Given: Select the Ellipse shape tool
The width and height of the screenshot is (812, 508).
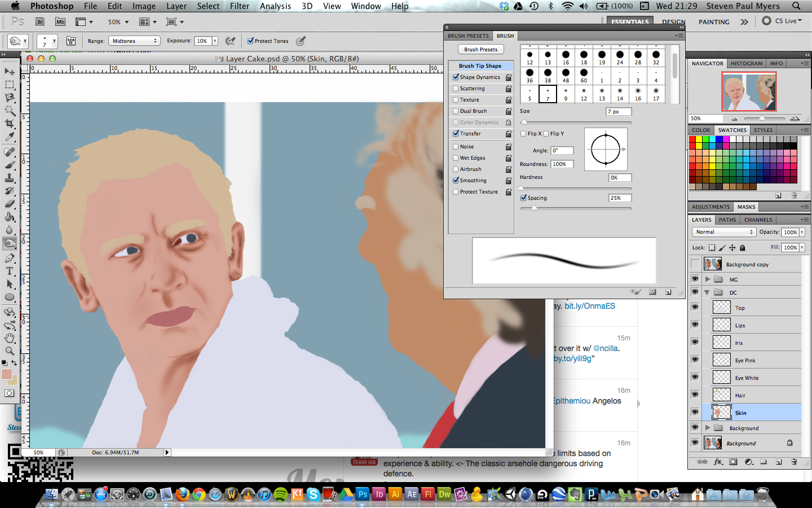Looking at the screenshot, I should click(x=10, y=297).
